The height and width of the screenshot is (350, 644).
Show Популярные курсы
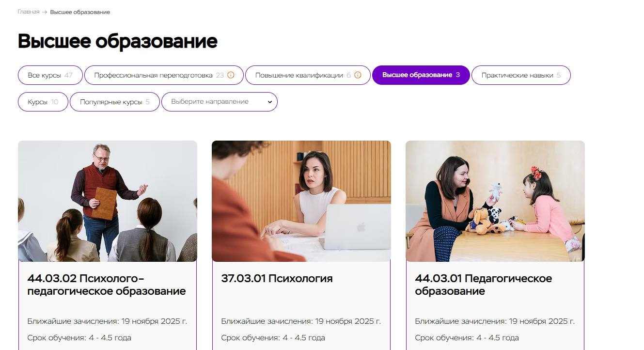pos(115,102)
